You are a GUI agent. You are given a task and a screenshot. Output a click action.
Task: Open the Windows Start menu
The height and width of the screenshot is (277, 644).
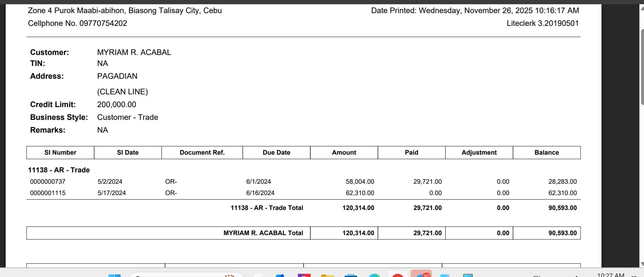[x=114, y=275]
